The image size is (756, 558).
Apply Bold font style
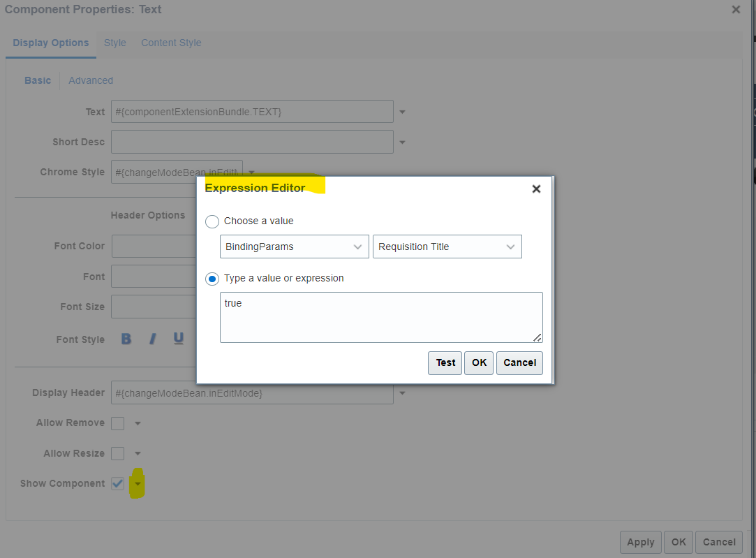(x=126, y=339)
